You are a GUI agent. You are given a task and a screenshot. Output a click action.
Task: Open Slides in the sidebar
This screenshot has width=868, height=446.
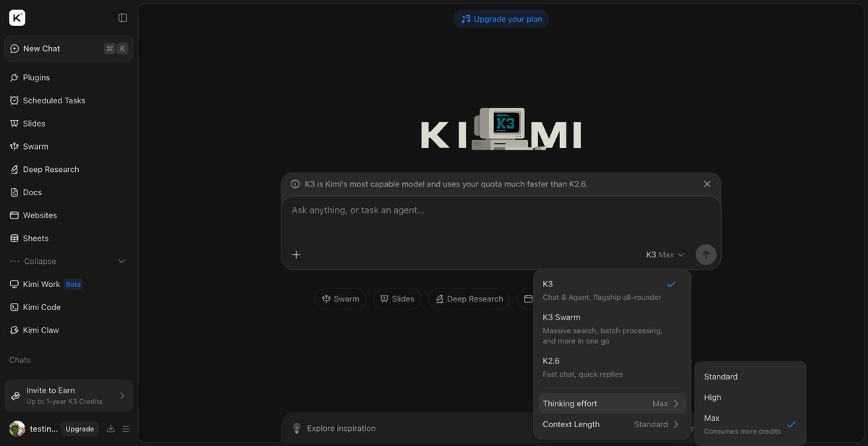coord(69,124)
